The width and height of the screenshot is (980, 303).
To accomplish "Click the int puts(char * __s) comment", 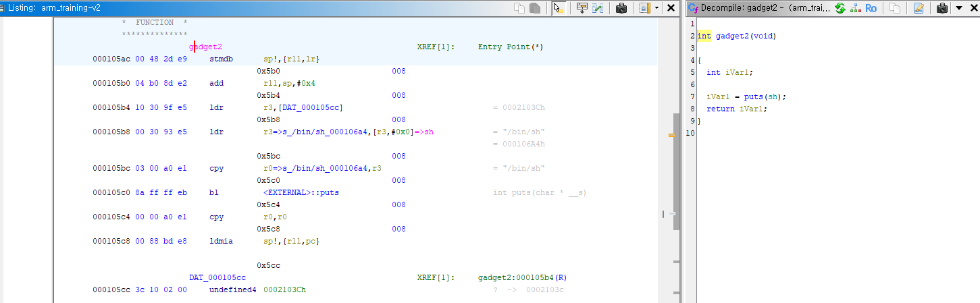I will click(540, 193).
